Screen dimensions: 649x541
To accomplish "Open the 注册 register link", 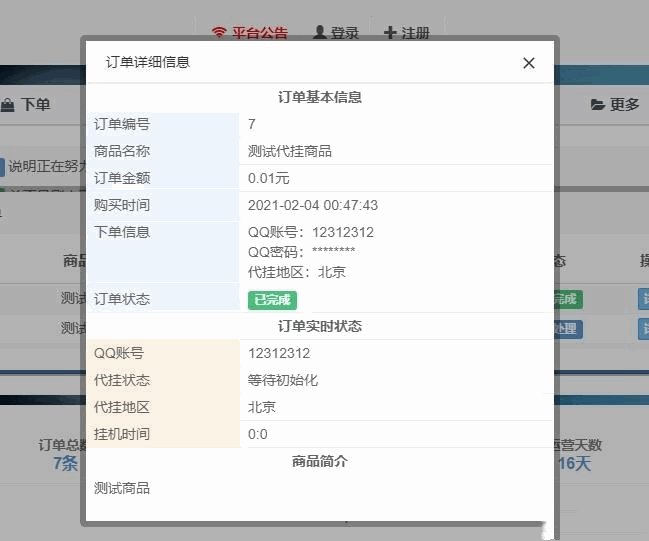I will coord(415,33).
